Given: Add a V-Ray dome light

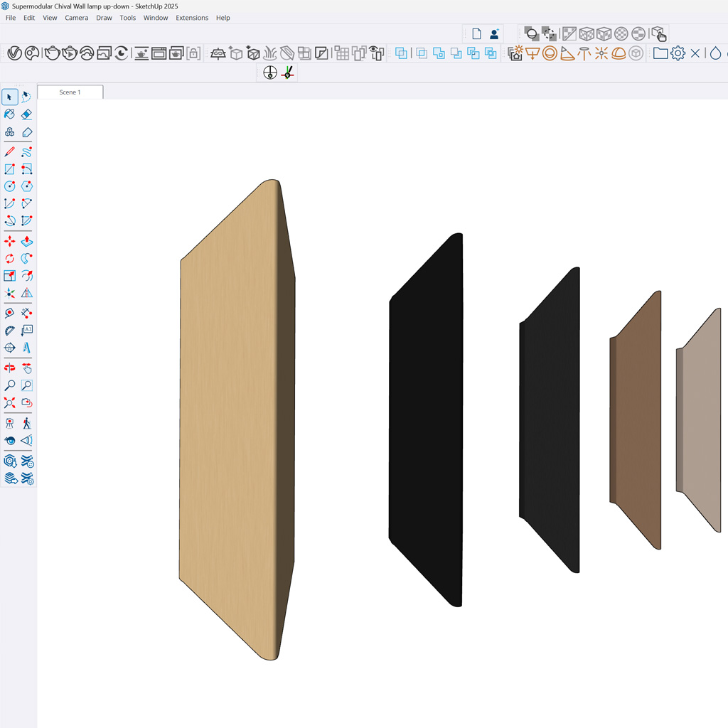Looking at the screenshot, I should pyautogui.click(x=619, y=53).
